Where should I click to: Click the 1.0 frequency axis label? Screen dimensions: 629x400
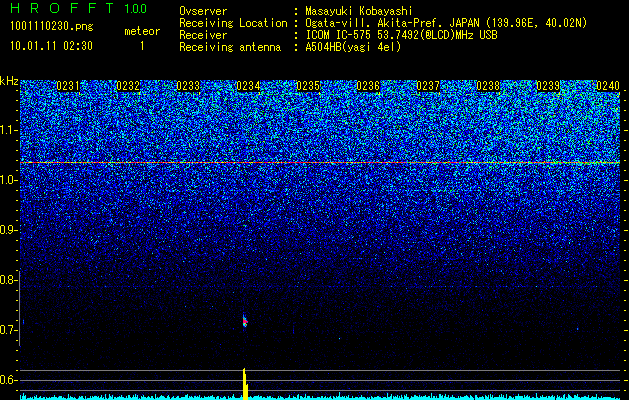(6, 181)
